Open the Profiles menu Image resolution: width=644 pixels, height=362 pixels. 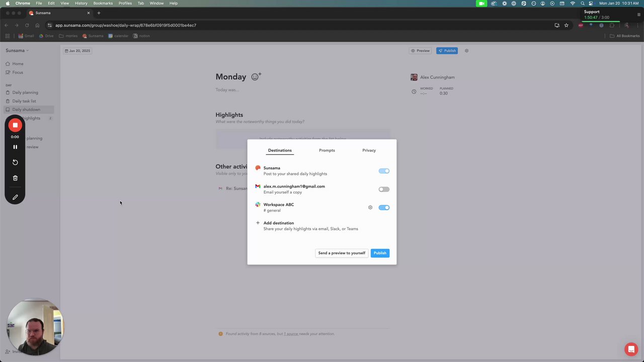pos(125,4)
